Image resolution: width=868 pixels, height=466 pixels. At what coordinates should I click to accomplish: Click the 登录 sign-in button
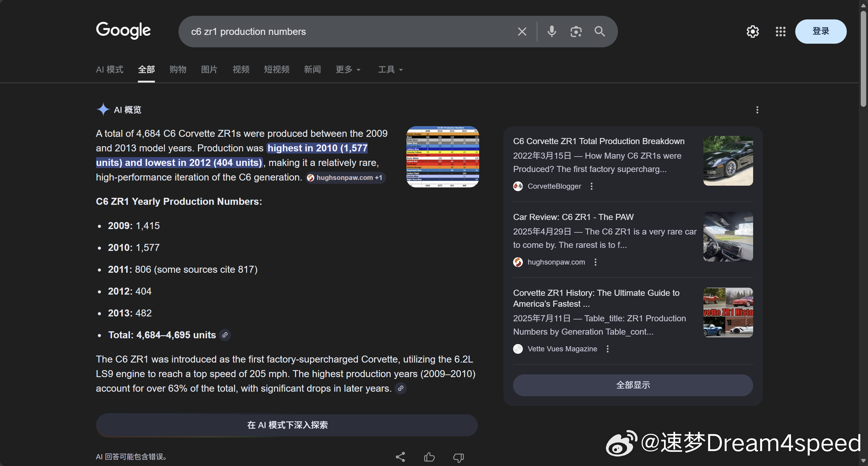click(820, 31)
